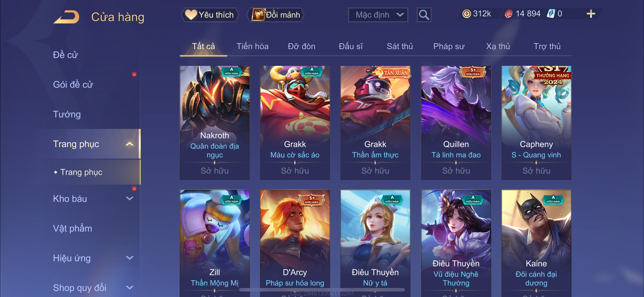Select the Quillen Tà linh ma đao skin

pos(456,123)
